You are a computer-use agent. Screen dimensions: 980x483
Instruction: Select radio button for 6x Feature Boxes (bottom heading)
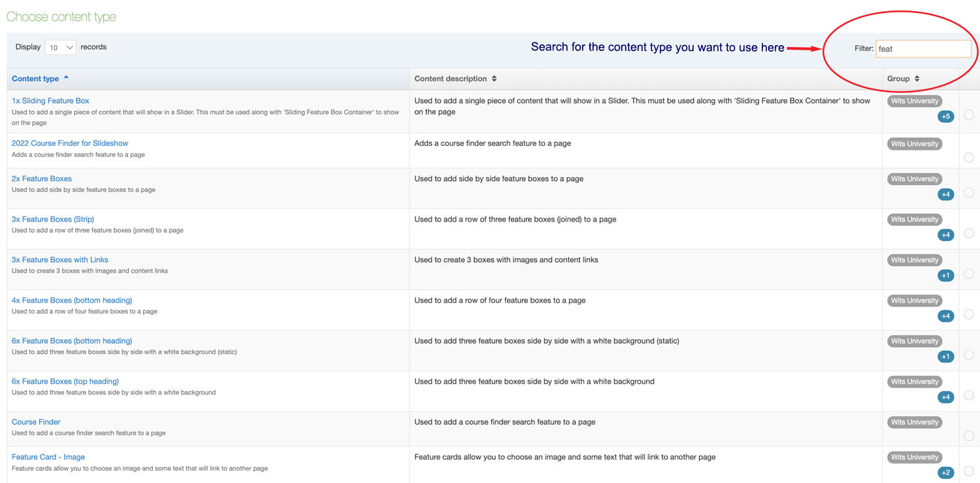pyautogui.click(x=969, y=355)
